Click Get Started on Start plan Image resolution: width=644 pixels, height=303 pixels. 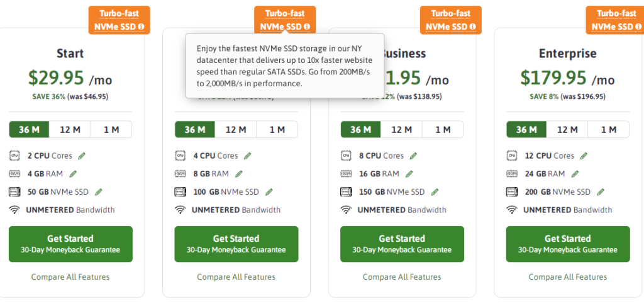[70, 244]
